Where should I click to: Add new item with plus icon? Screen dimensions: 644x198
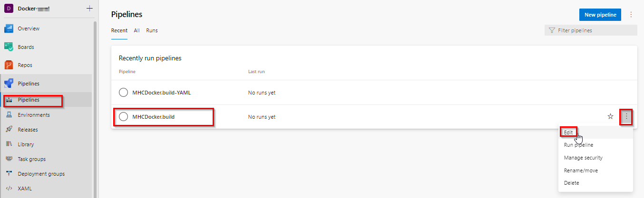coord(89,9)
